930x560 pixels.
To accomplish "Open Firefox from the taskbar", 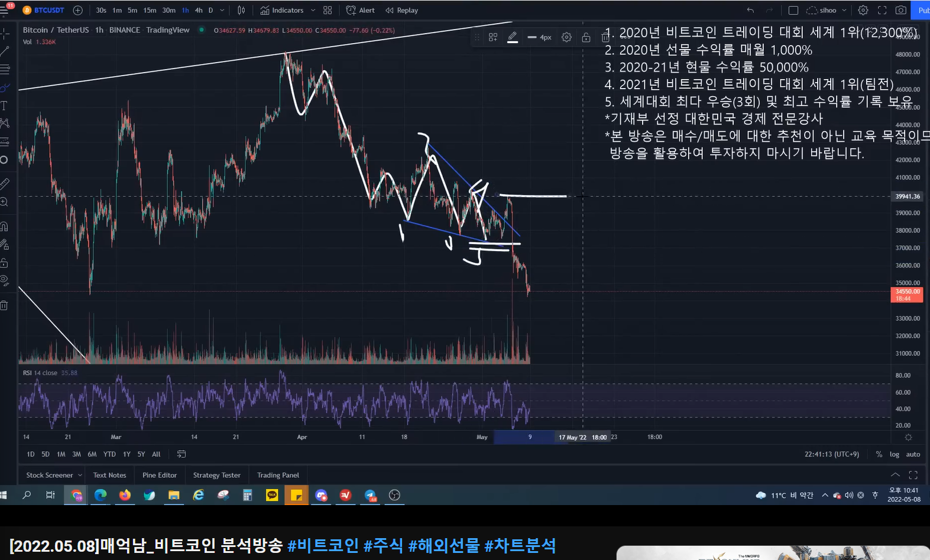I will point(125,495).
